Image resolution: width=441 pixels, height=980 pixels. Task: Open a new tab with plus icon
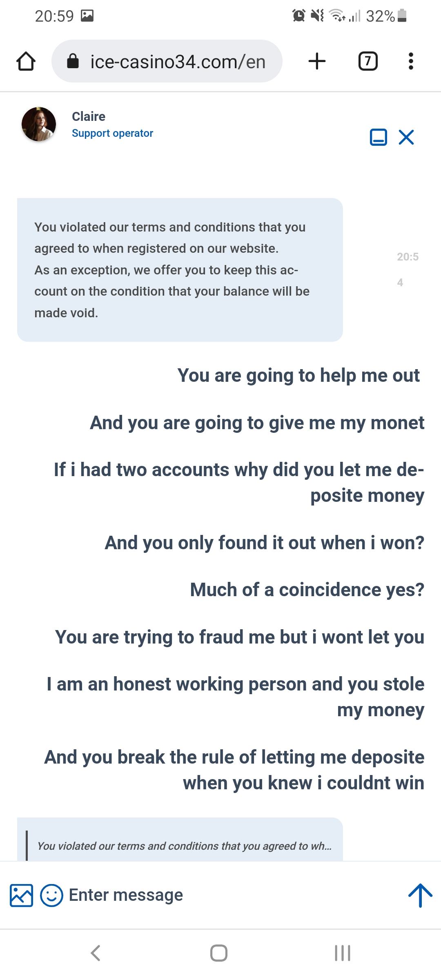tap(317, 61)
